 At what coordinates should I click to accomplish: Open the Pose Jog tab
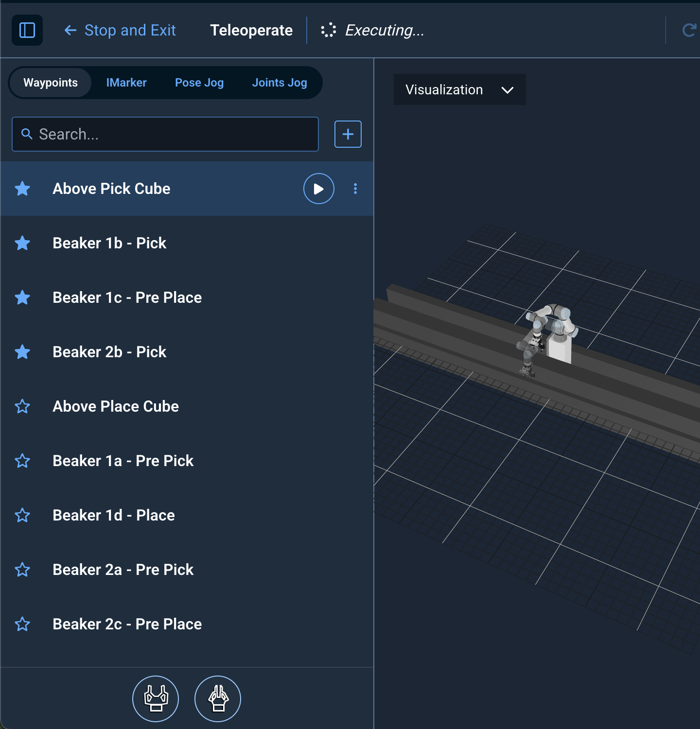pyautogui.click(x=199, y=83)
